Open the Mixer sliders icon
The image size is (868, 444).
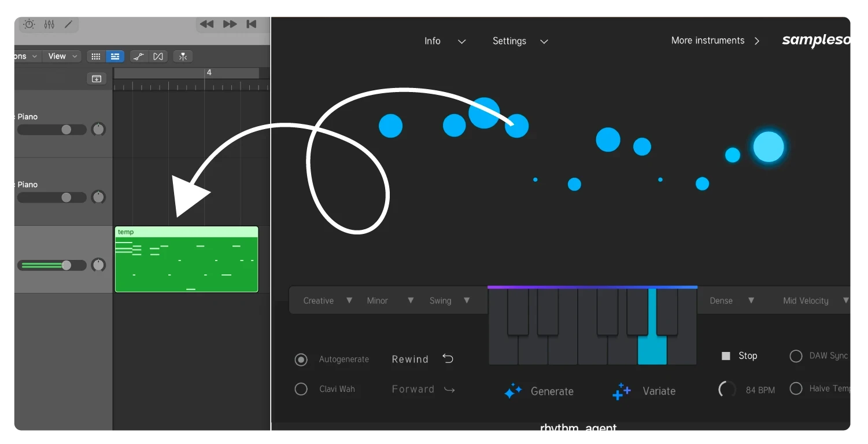click(49, 24)
